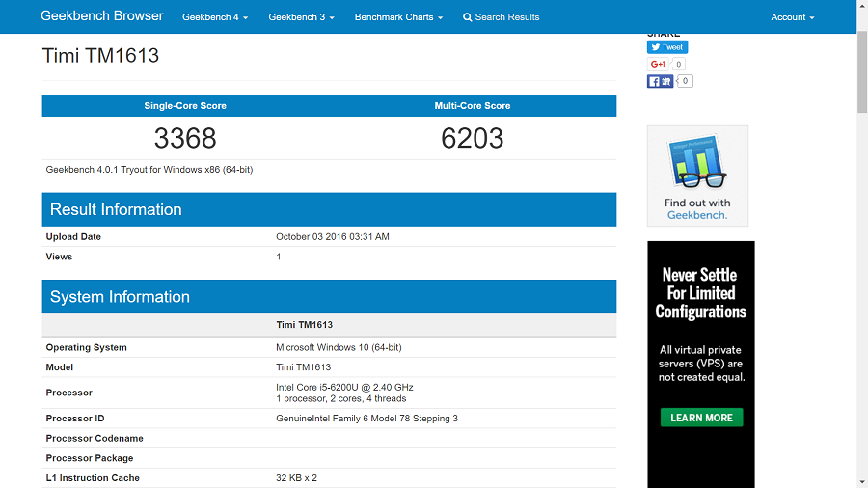The height and width of the screenshot is (488, 868).
Task: Click the 'L1 Instruction Cache' row label
Action: (x=93, y=478)
